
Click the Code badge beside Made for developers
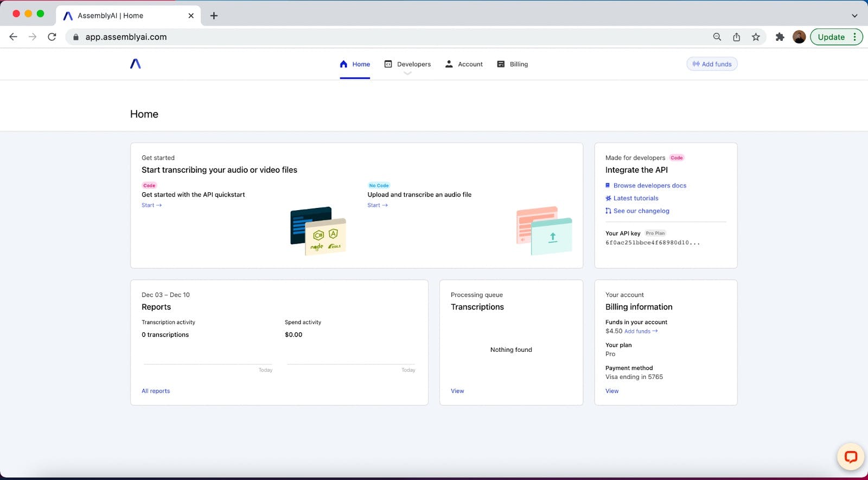676,158
